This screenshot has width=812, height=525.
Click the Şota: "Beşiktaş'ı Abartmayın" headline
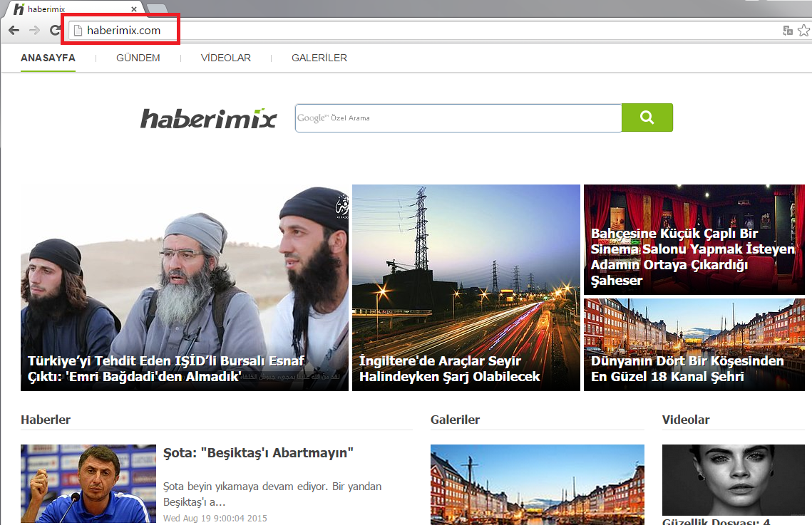pos(258,453)
